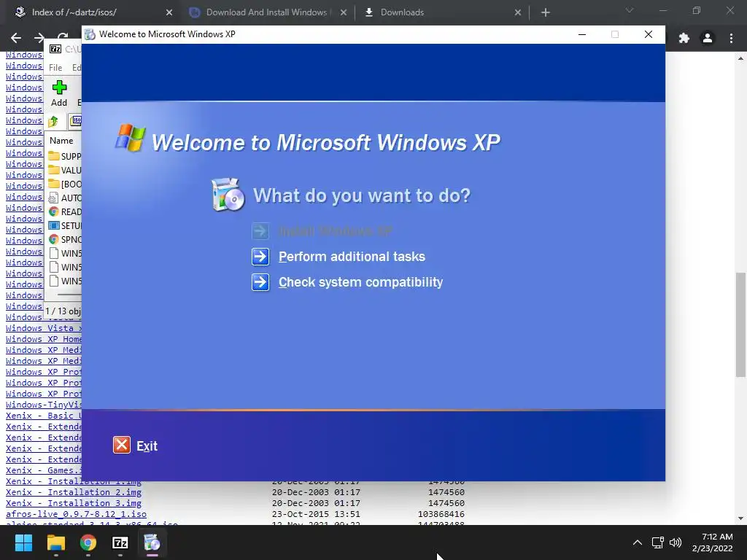
Task: Select the READ Chrome-icon file in 7-Zip
Action: pos(65,211)
